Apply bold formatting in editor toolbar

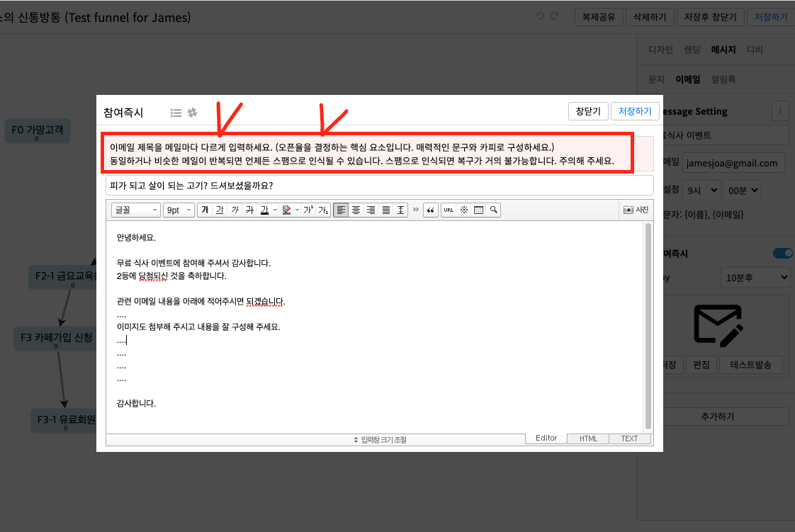pyautogui.click(x=205, y=210)
